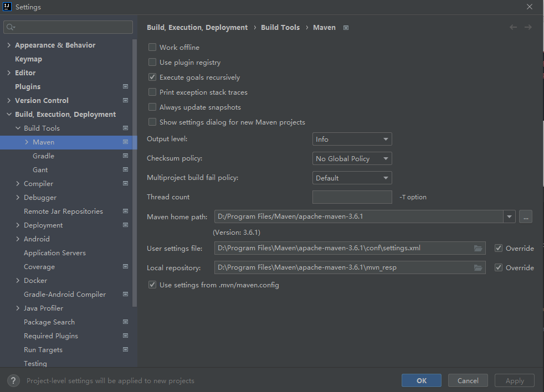Viewport: 544px width, 392px height.
Task: Click the forward navigation arrow
Action: [528, 27]
